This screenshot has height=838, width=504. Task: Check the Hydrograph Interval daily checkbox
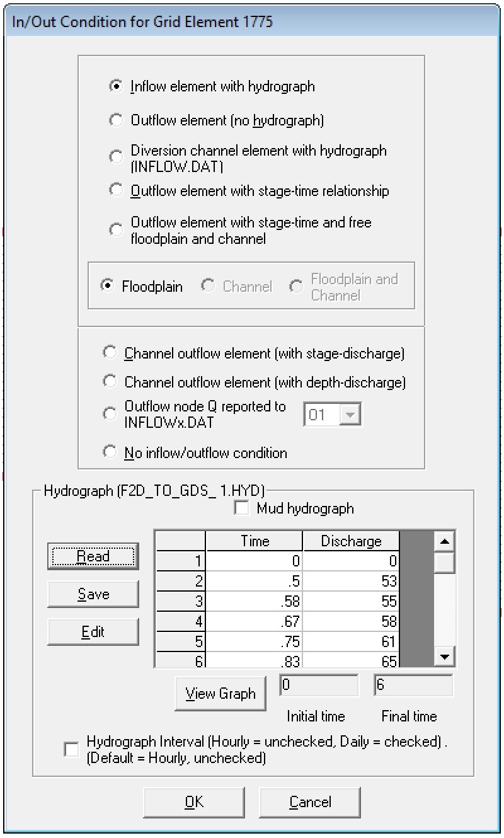pos(72,750)
